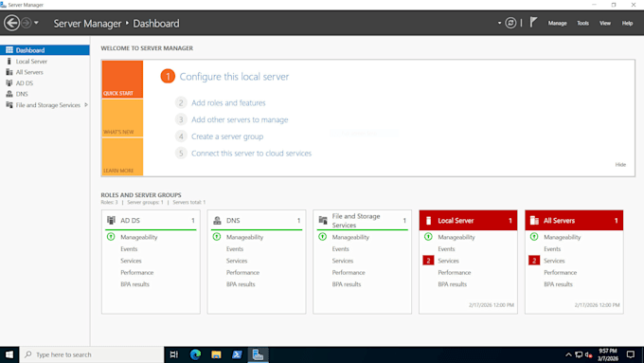Select Local Server in the sidebar

click(45, 62)
